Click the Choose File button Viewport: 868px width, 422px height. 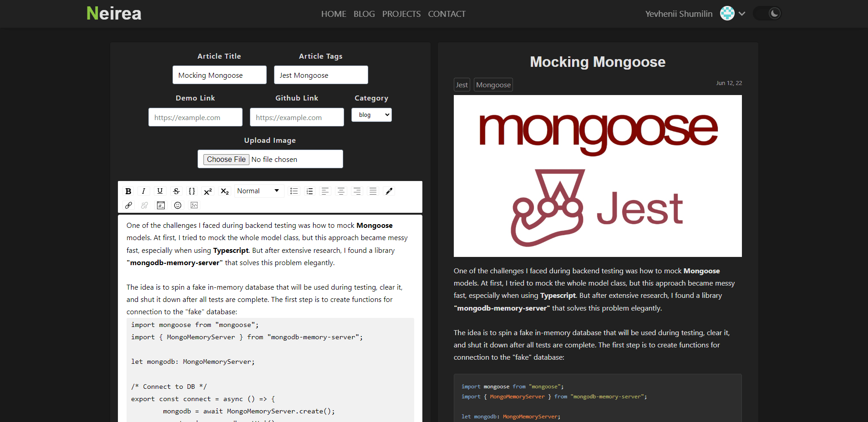coord(226,159)
